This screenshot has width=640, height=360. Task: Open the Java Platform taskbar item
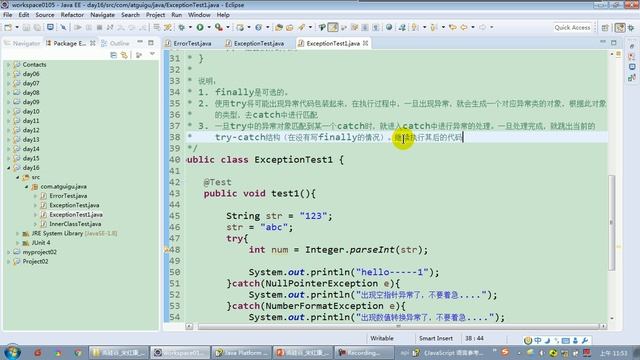point(242,353)
